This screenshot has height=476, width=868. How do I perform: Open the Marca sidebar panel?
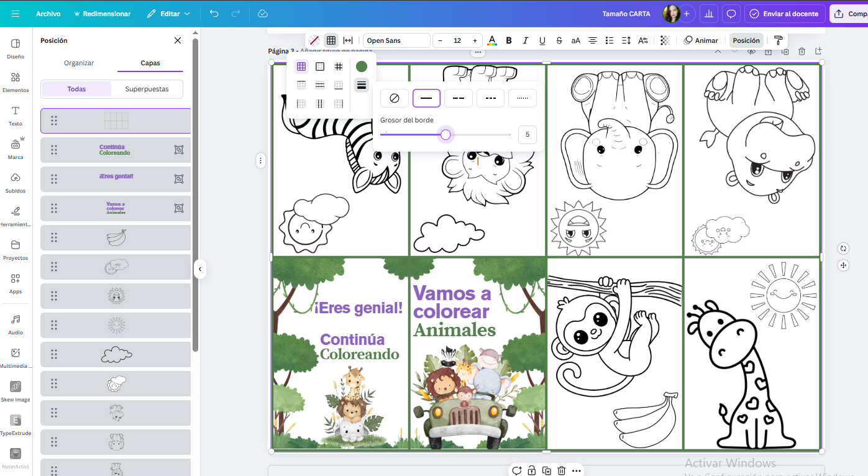(16, 149)
